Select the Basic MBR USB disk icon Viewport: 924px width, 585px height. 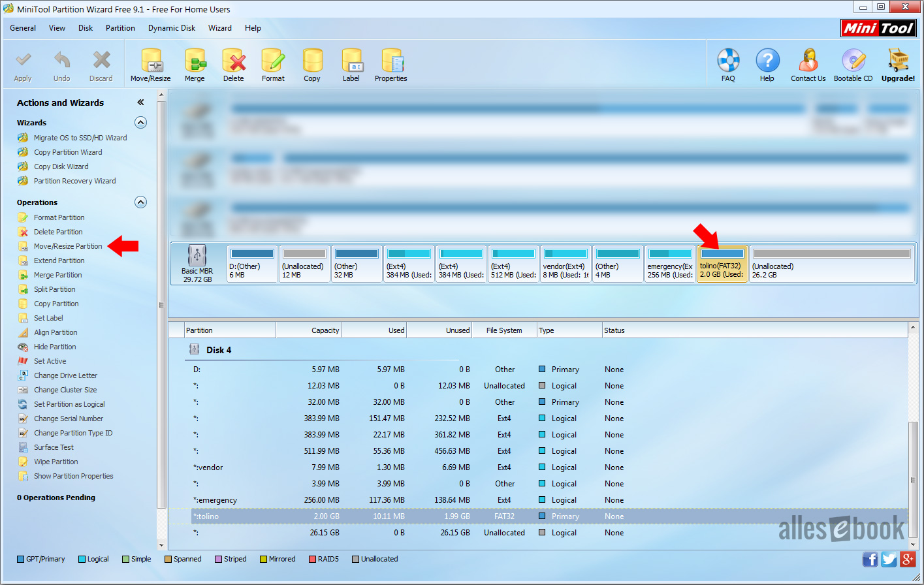pos(197,255)
